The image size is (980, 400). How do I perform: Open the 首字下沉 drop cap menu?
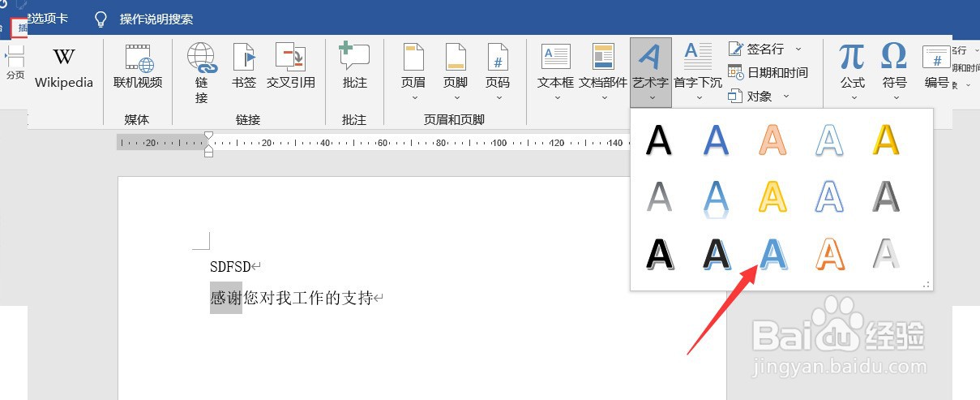click(x=698, y=73)
